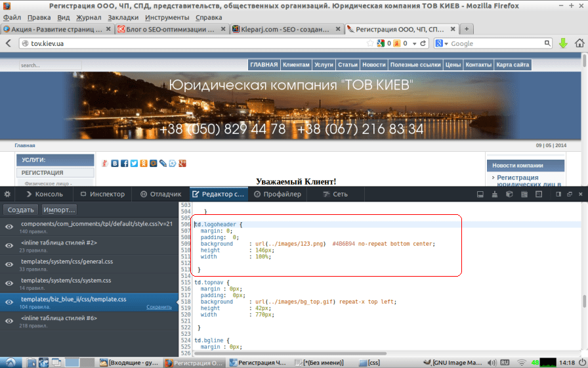Click the RU keyboard layout indicator
The image size is (588, 368).
[x=505, y=363]
